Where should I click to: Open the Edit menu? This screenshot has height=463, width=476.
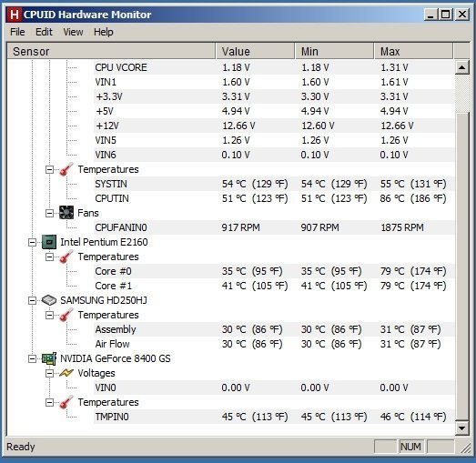point(44,32)
